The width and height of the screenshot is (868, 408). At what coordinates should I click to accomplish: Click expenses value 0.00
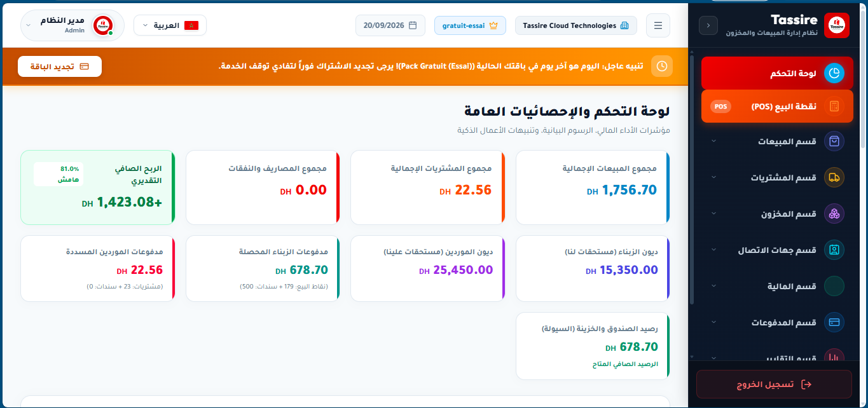click(x=310, y=190)
